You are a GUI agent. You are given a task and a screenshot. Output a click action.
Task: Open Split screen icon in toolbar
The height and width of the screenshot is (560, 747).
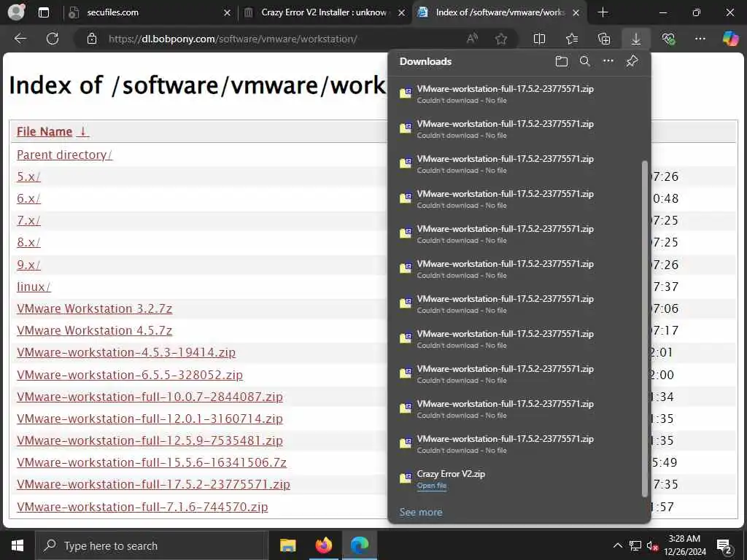point(539,39)
